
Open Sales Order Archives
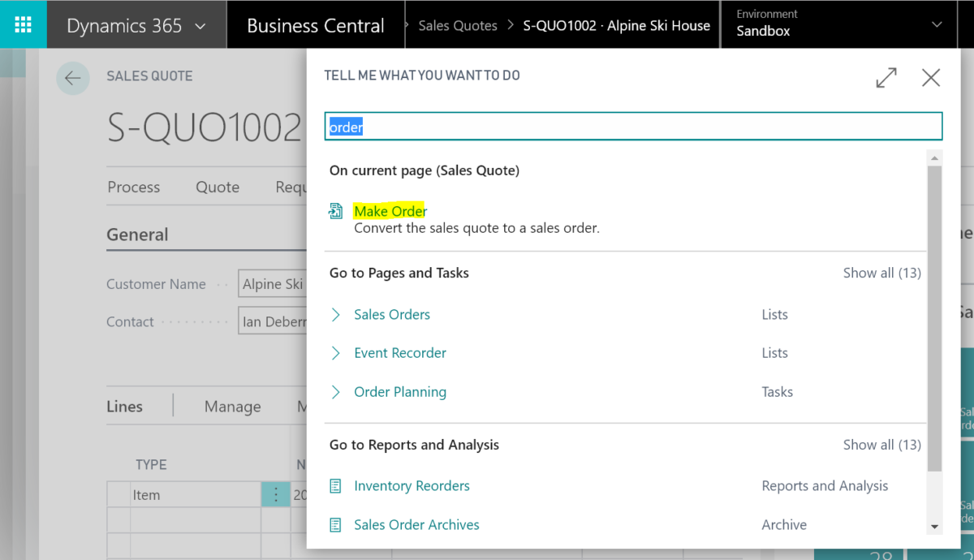[x=416, y=525]
